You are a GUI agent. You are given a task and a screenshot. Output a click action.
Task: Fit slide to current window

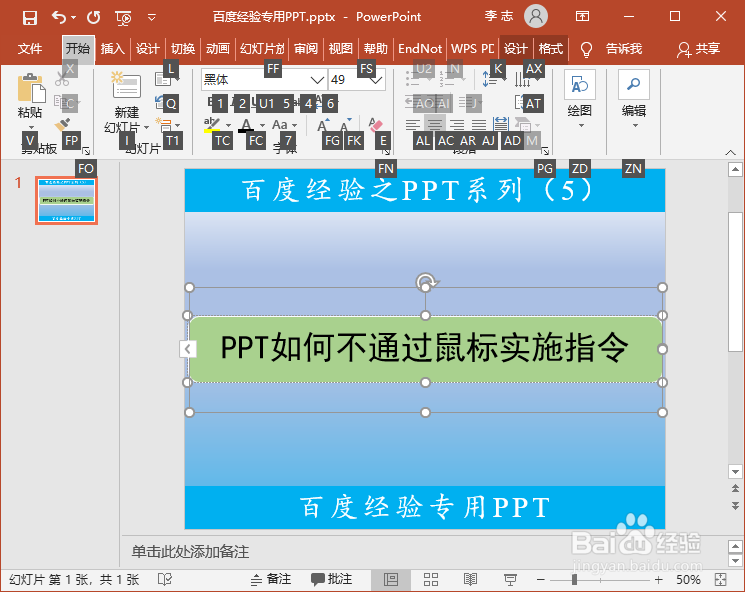point(720,579)
